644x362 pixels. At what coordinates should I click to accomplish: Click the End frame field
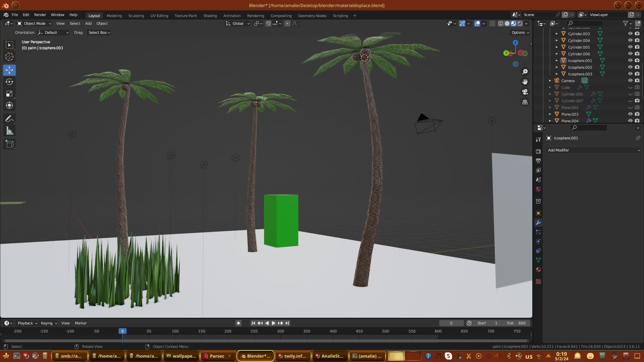tap(517, 323)
